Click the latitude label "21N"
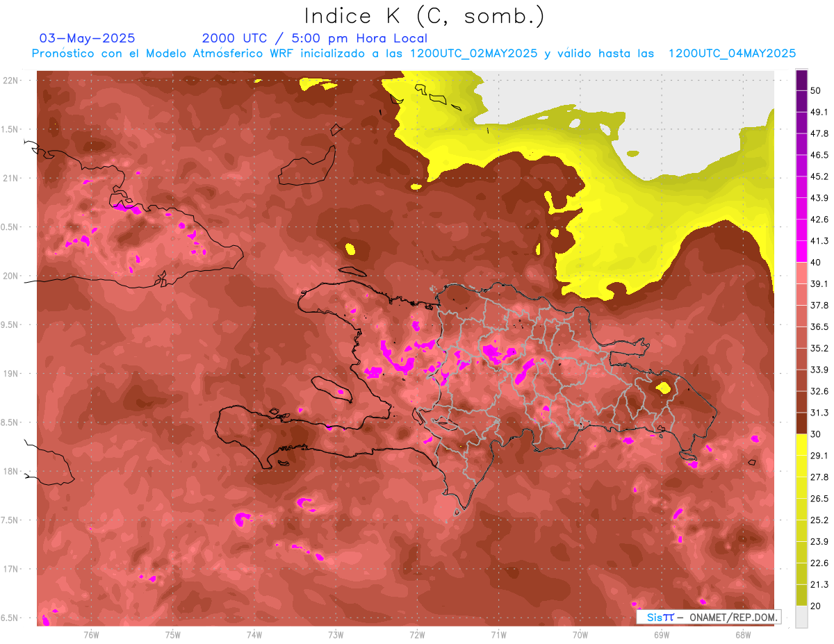This screenshot has width=834, height=644. coord(12,178)
